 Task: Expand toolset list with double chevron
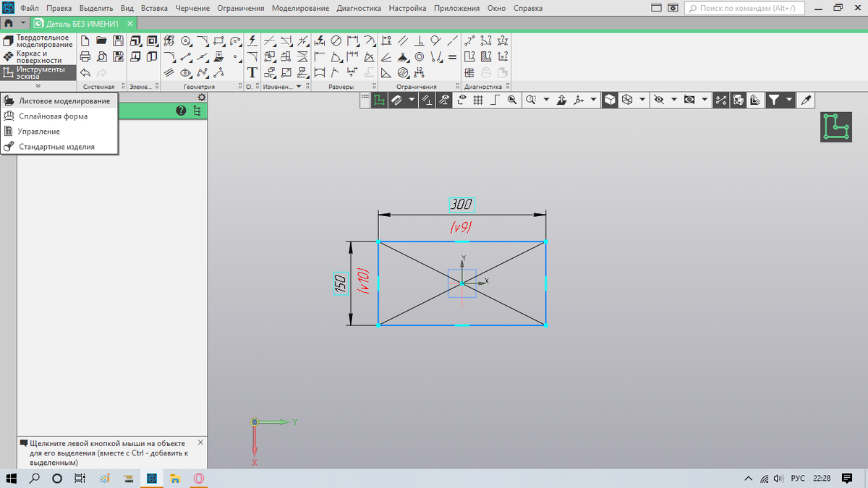click(x=38, y=85)
